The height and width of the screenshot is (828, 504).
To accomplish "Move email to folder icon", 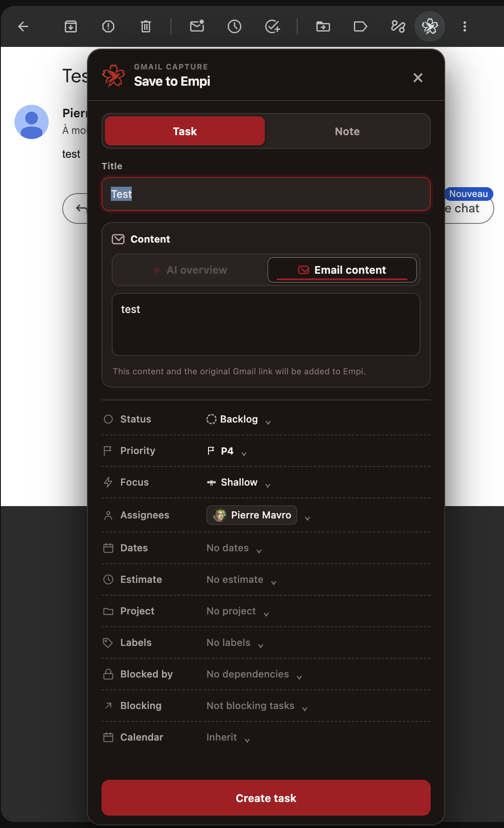I will tap(323, 26).
